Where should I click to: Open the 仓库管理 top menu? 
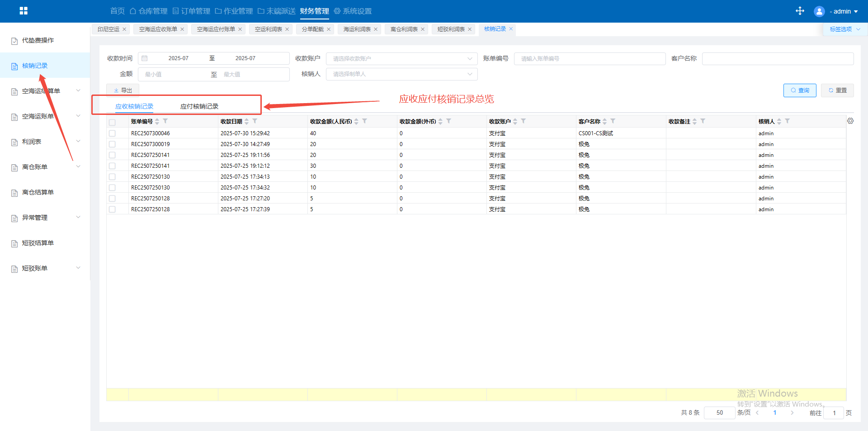point(149,11)
